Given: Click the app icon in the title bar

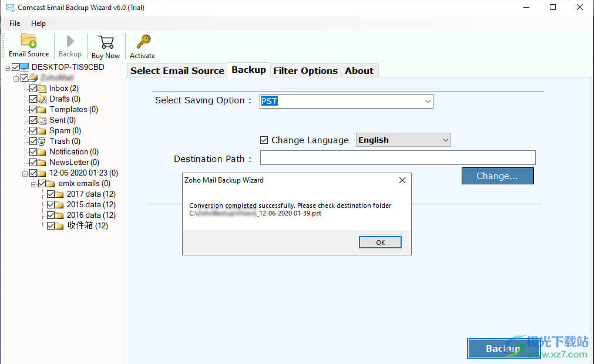Looking at the screenshot, I should point(10,8).
